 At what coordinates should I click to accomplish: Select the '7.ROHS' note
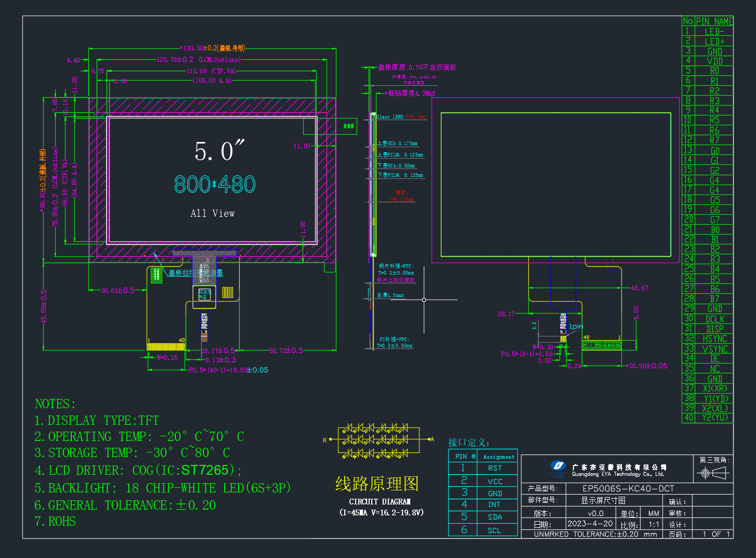(55, 522)
